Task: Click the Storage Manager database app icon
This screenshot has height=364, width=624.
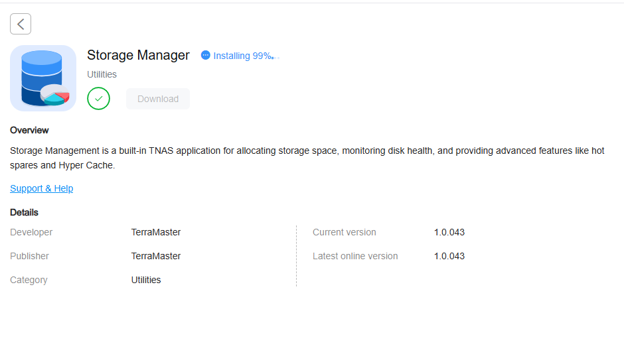Action: [43, 78]
